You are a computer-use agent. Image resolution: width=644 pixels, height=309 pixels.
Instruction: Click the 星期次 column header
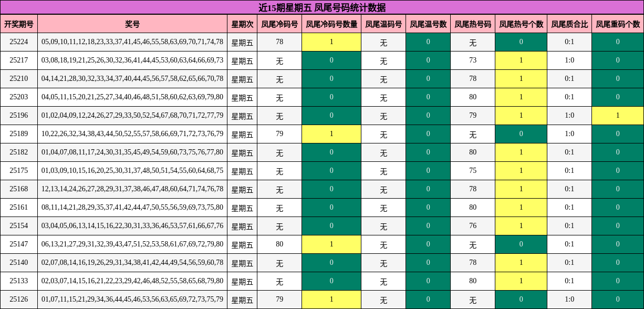242,24
